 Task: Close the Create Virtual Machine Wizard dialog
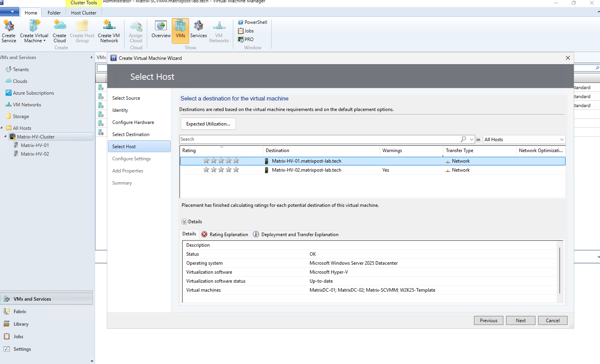pos(568,58)
